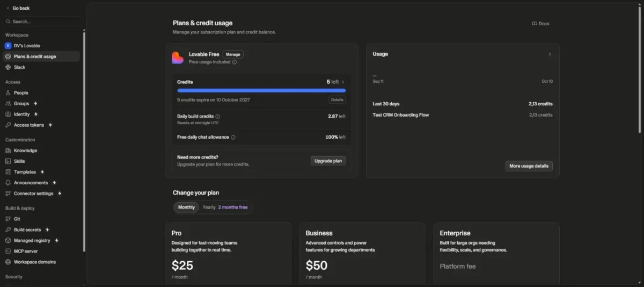The width and height of the screenshot is (644, 287).
Task: Open the Slack settings page
Action: coord(41,67)
